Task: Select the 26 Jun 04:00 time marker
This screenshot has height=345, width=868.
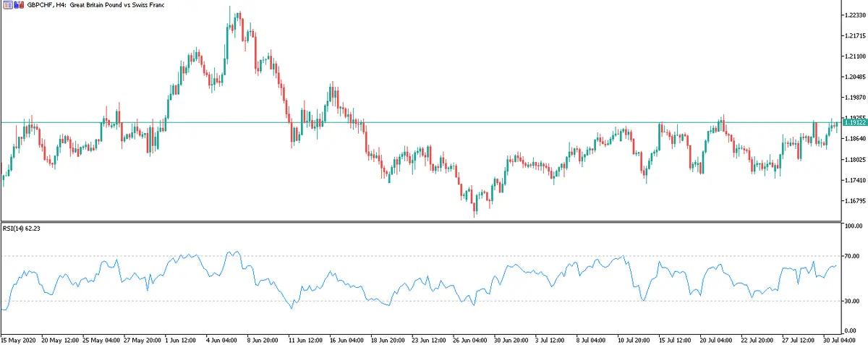Action: 470,338
